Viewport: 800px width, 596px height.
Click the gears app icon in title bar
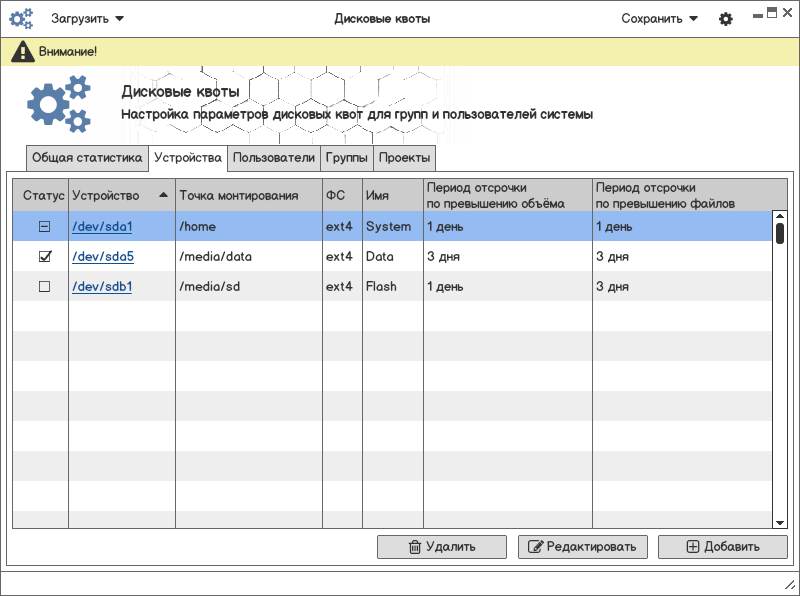click(x=21, y=18)
